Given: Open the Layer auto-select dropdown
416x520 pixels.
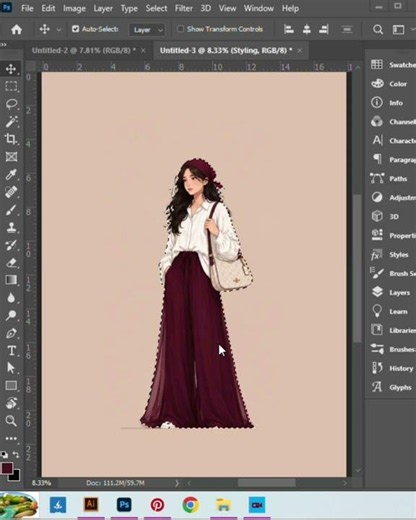Looking at the screenshot, I should [147, 30].
